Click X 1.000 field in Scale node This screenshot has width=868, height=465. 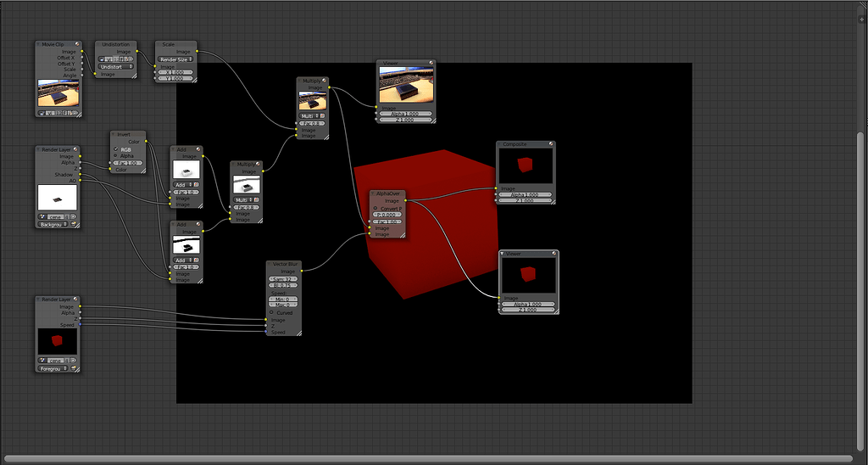175,72
